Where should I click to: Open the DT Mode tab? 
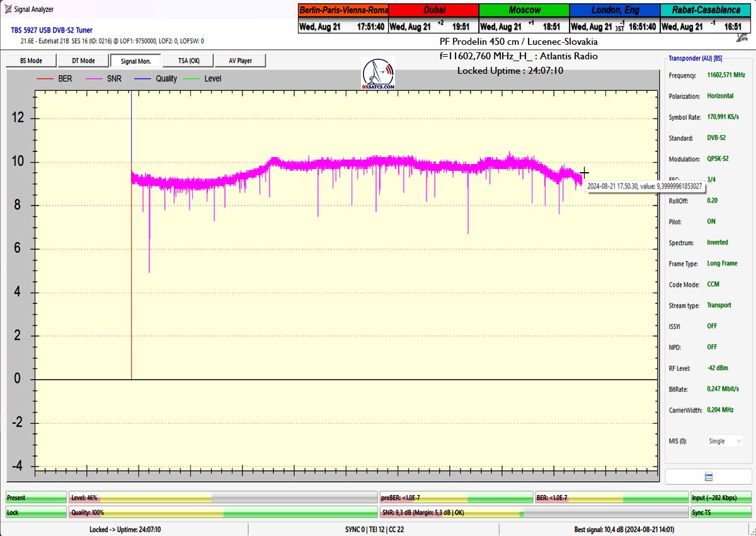pyautogui.click(x=83, y=61)
